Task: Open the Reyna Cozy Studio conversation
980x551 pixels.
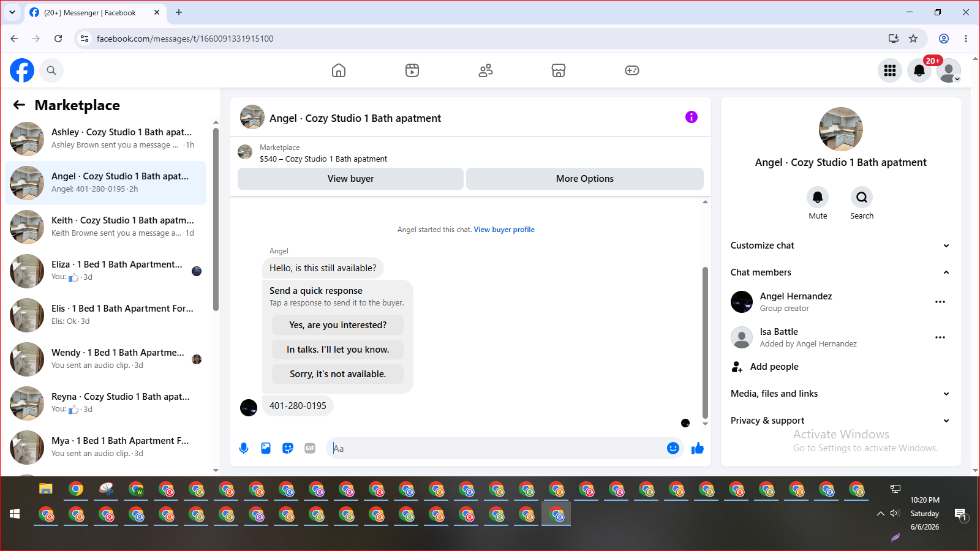Action: point(105,403)
